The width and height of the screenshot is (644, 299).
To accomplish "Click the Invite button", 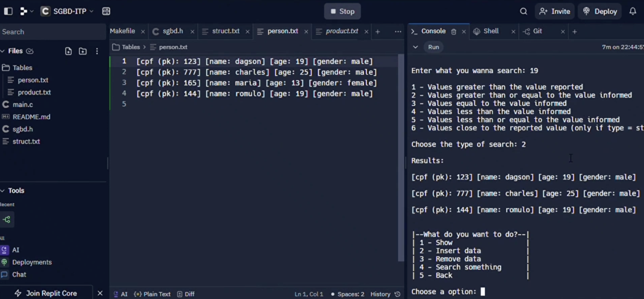I will [x=555, y=11].
